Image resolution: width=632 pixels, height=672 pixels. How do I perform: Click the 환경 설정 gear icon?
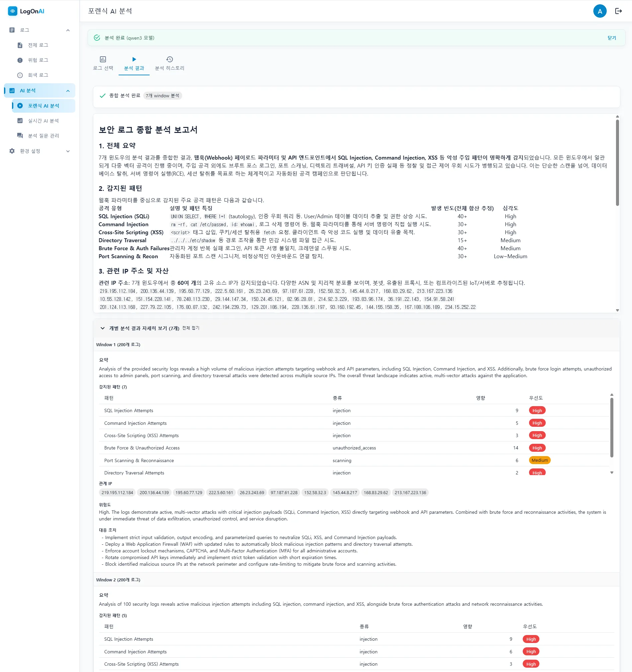[x=12, y=151]
